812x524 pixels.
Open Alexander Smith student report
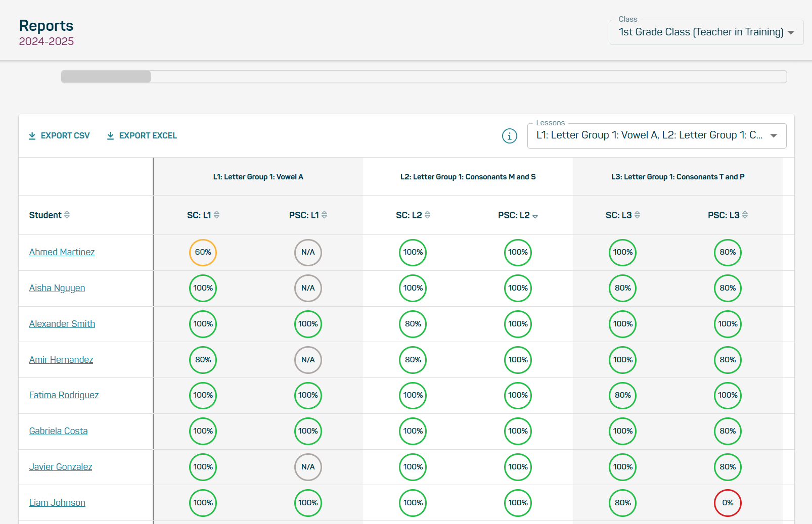click(x=62, y=324)
